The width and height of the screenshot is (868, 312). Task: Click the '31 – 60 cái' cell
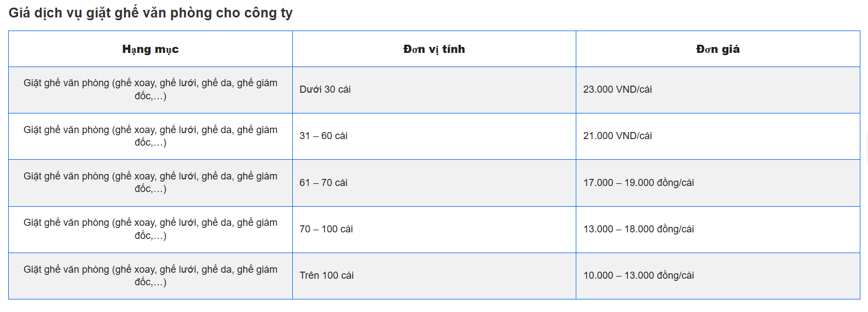(x=434, y=136)
